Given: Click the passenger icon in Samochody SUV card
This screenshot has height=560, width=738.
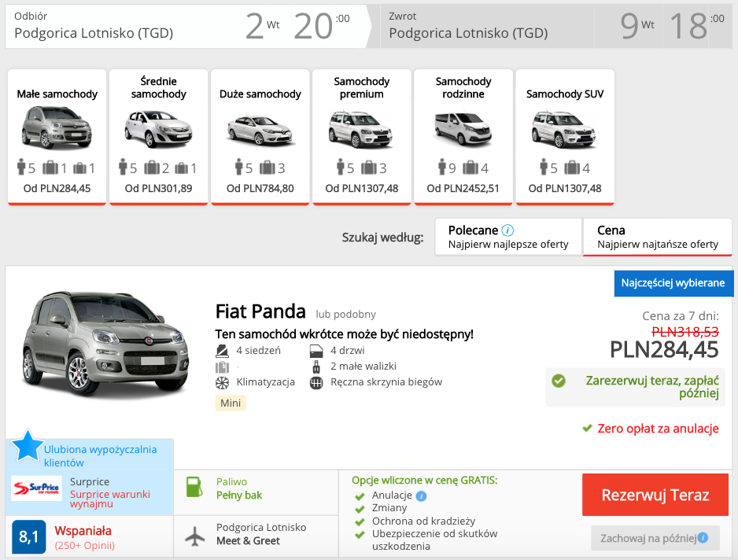Looking at the screenshot, I should pyautogui.click(x=543, y=167).
